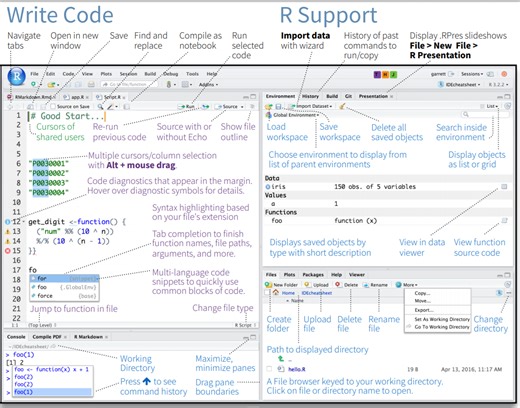Click the RStudio logo
This screenshot has width=520, height=408.
click(16, 76)
